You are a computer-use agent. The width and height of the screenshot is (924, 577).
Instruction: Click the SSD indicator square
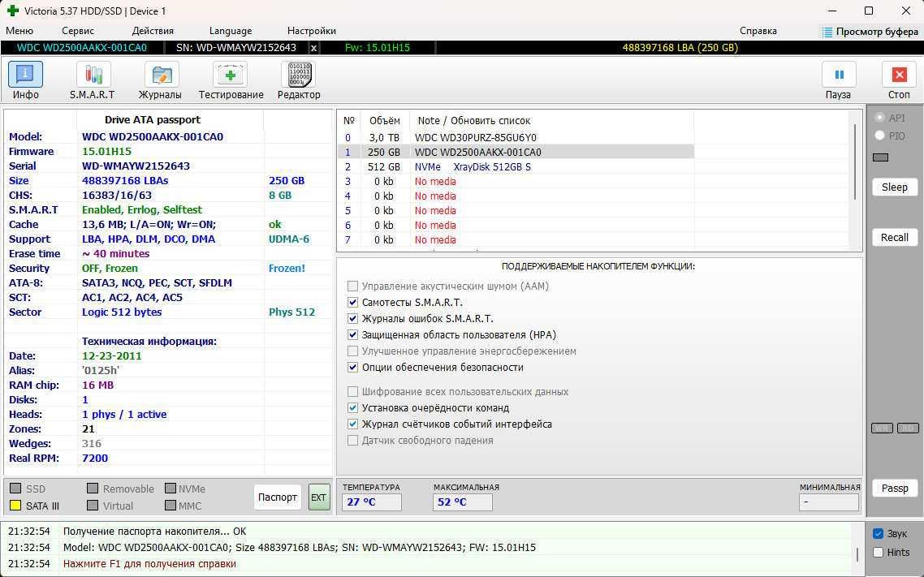point(16,488)
